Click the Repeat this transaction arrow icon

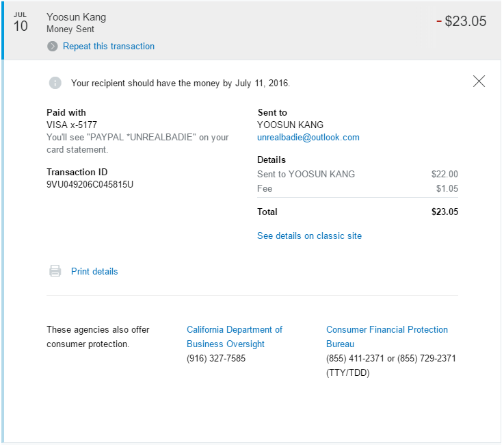click(x=53, y=47)
